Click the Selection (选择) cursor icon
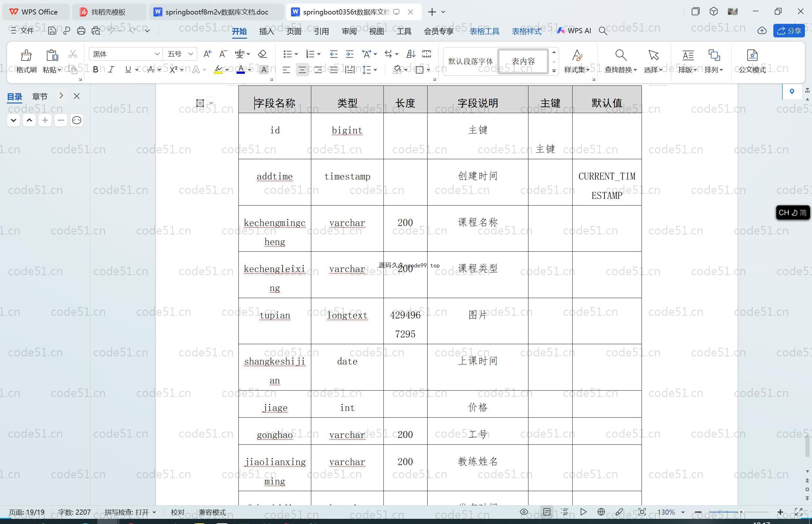 (653, 55)
